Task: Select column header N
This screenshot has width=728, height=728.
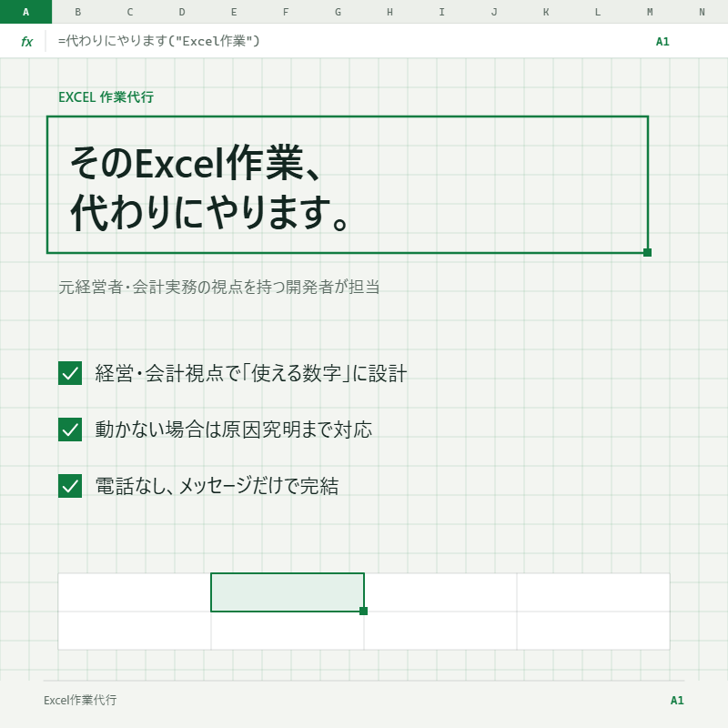Action: 702,12
